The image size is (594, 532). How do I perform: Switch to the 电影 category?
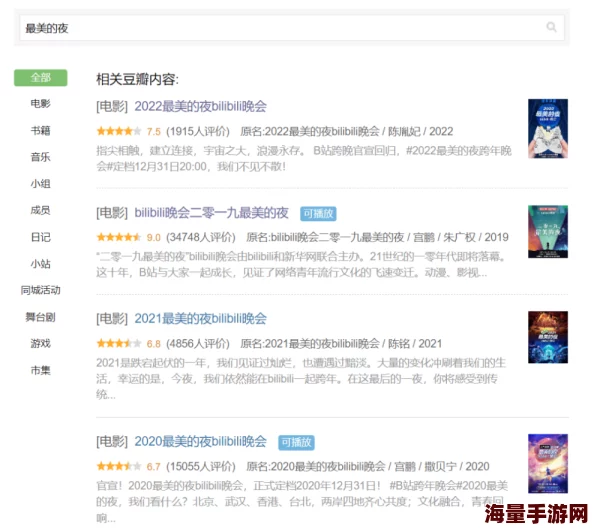click(x=41, y=103)
